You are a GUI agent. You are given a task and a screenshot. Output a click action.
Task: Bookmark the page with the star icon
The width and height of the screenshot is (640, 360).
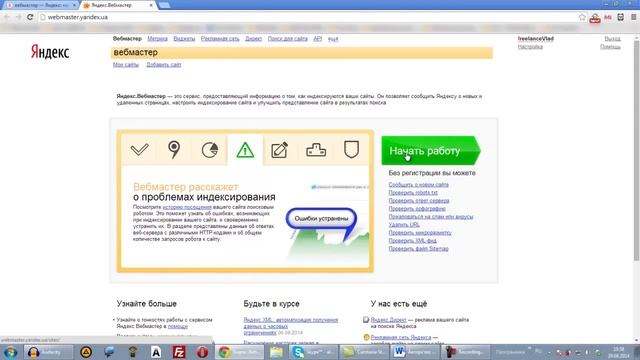point(582,17)
